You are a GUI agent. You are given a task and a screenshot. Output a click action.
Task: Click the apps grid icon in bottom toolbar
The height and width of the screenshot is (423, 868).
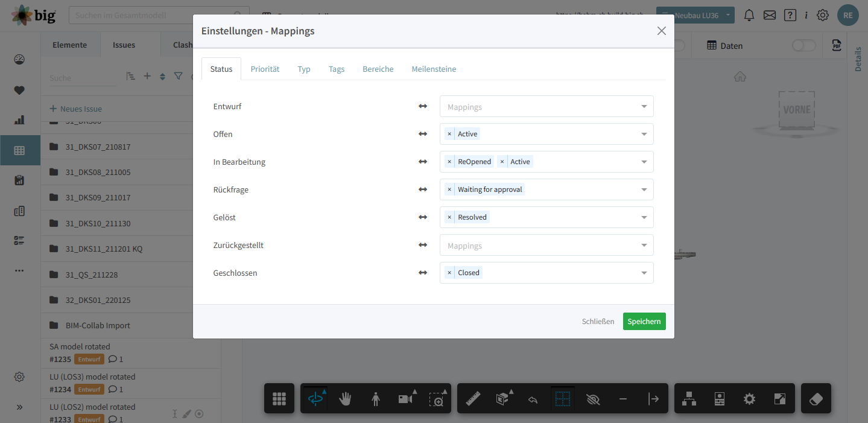[279, 398]
